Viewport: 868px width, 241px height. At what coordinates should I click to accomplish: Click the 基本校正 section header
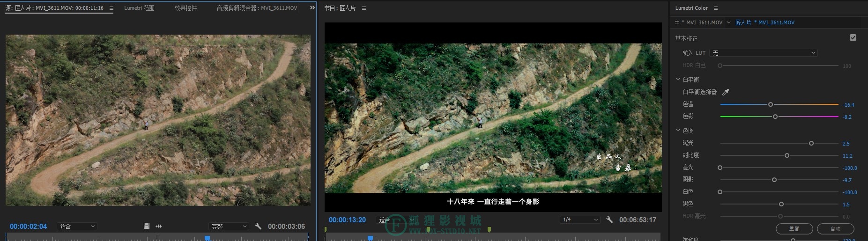tap(686, 38)
